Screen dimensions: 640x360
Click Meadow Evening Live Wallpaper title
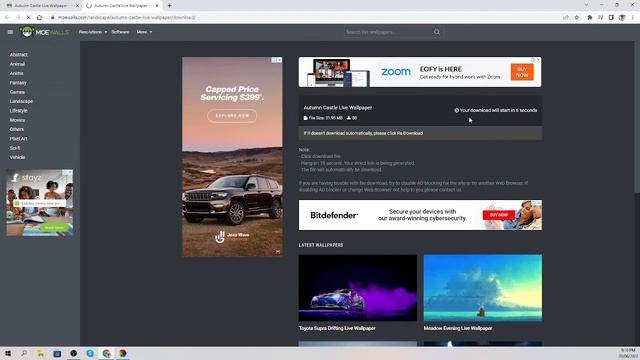458,328
